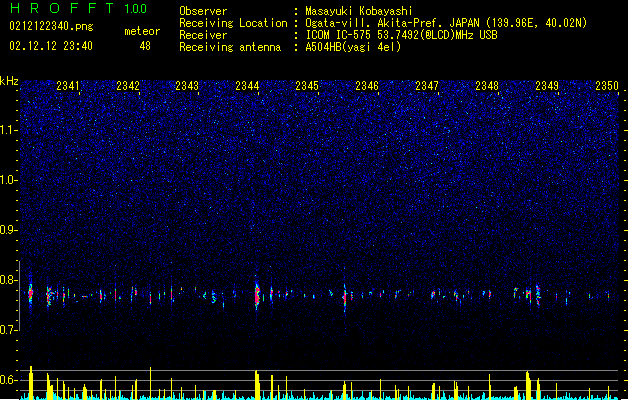Image resolution: width=629 pixels, height=400 pixels.
Task: Click the 2344 time marker
Action: coord(247,86)
